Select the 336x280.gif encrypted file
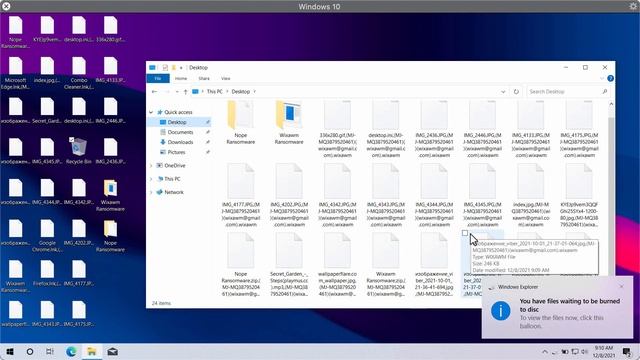 [x=337, y=129]
